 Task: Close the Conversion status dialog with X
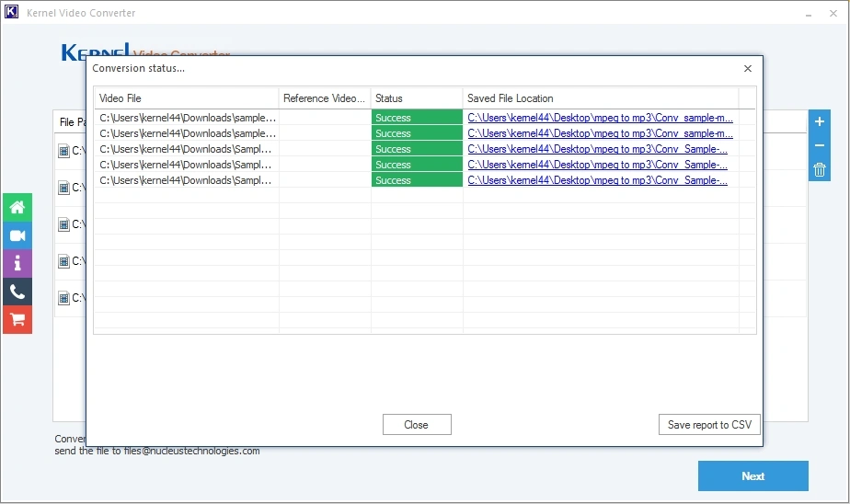[748, 68]
